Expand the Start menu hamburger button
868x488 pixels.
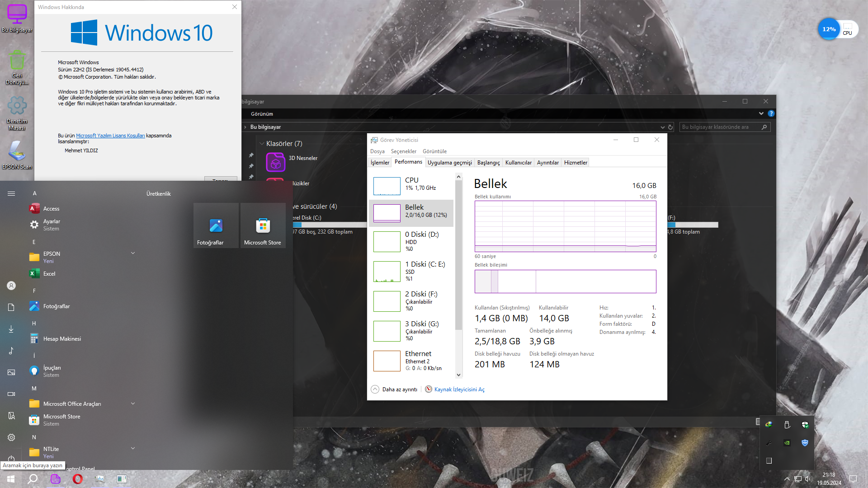point(11,193)
